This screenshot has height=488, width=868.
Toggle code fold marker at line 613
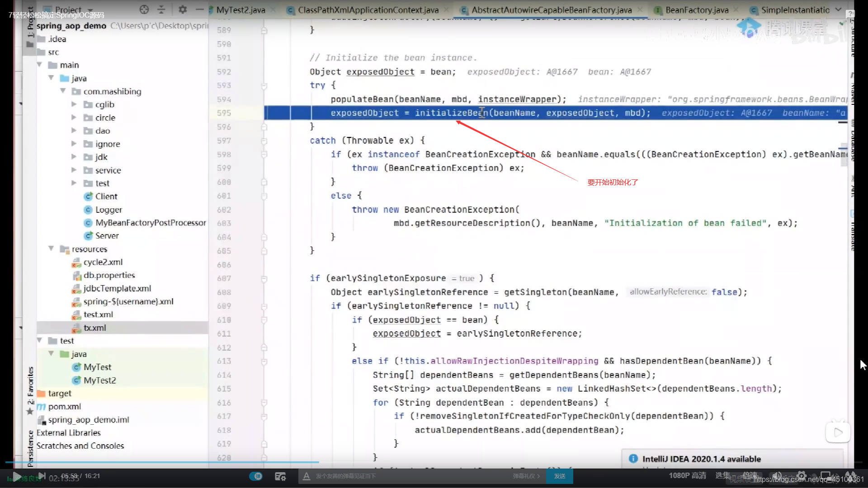click(264, 361)
